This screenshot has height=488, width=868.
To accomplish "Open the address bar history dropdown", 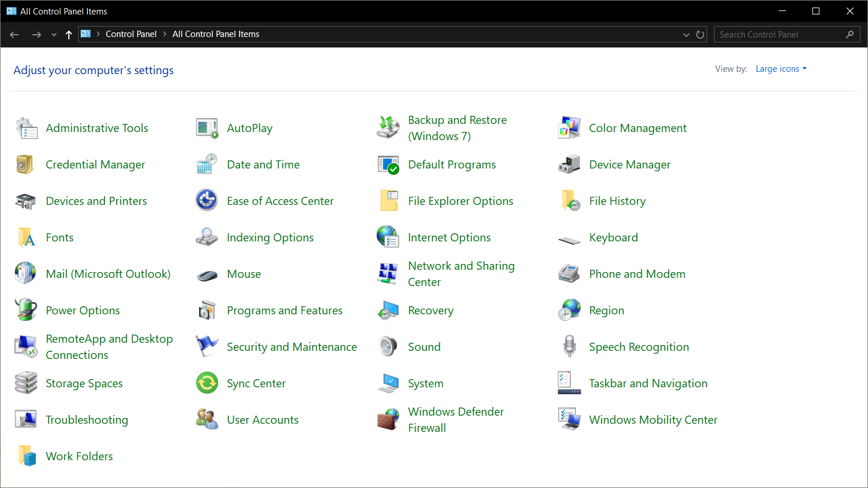I will [686, 35].
